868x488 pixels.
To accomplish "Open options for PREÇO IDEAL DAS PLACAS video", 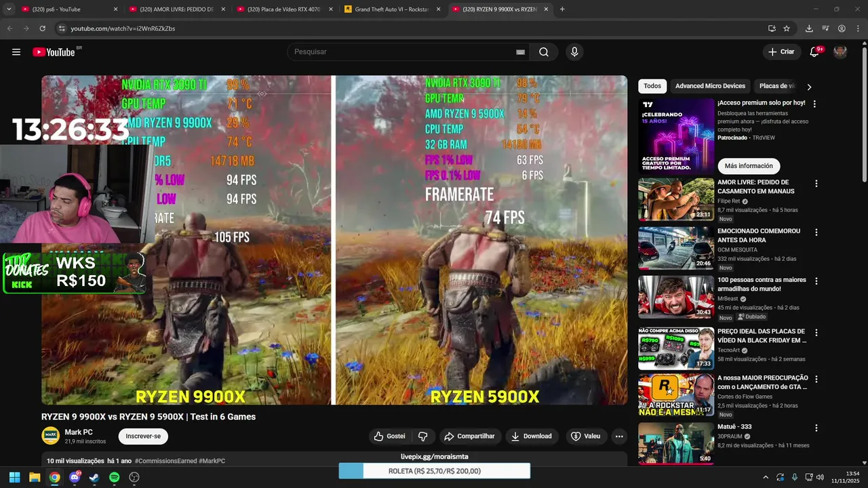I will click(816, 333).
